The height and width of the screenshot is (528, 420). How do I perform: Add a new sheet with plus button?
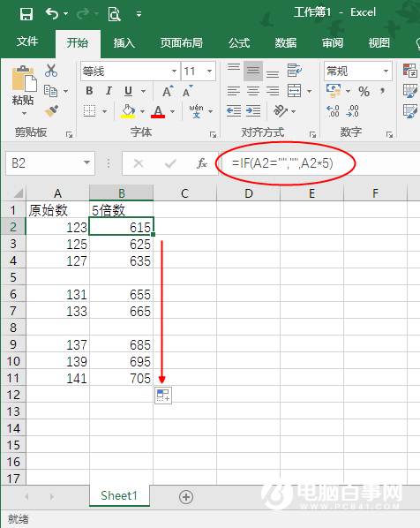[x=186, y=497]
